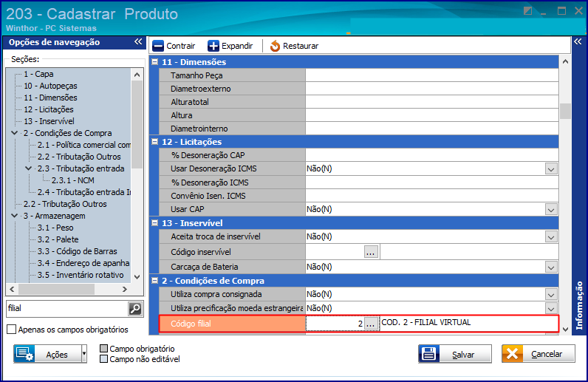Expand the Informação side panel chevron
Viewport: 588px width, 382px height.
click(x=578, y=41)
